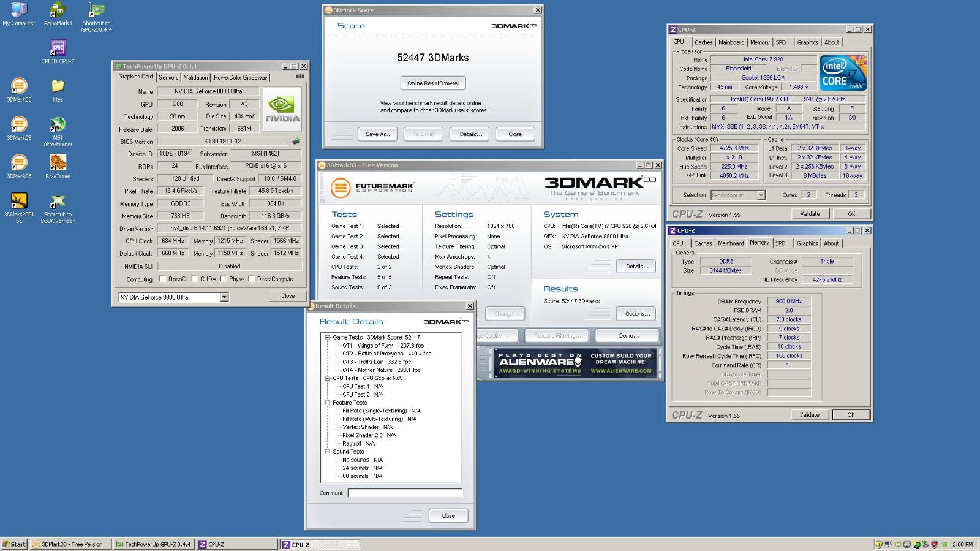
Task: Toggle the PhysX checkbox in GPU-Z
Action: point(223,279)
